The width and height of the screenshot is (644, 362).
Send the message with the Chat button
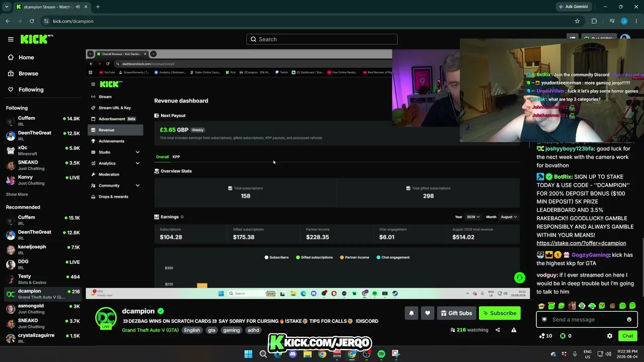(x=628, y=336)
